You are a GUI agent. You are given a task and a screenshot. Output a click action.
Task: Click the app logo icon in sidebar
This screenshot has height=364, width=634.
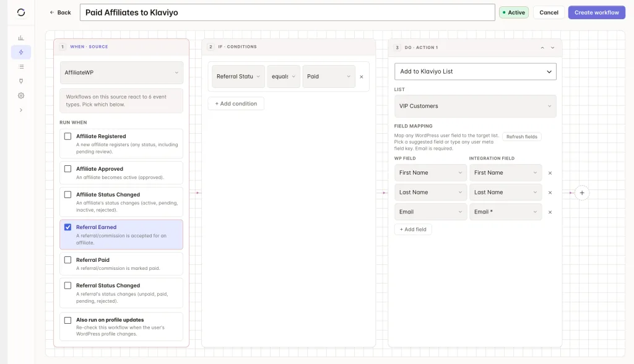point(21,12)
